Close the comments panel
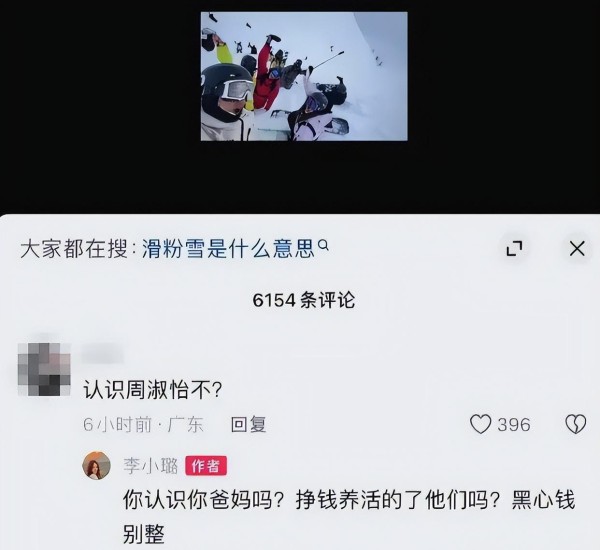This screenshot has height=550, width=600. click(x=577, y=248)
